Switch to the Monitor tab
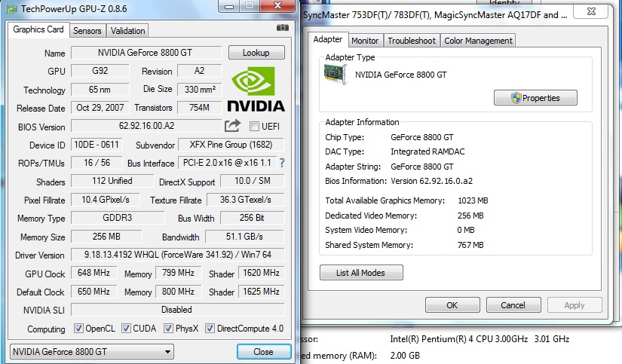Image resolution: width=622 pixels, height=364 pixels. coord(365,41)
